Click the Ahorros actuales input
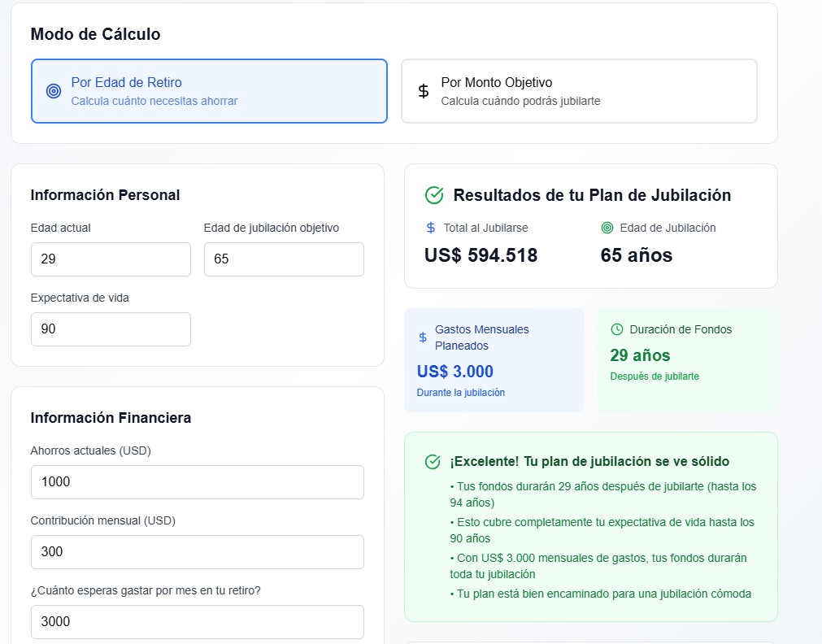Image resolution: width=822 pixels, height=644 pixels. click(x=197, y=481)
